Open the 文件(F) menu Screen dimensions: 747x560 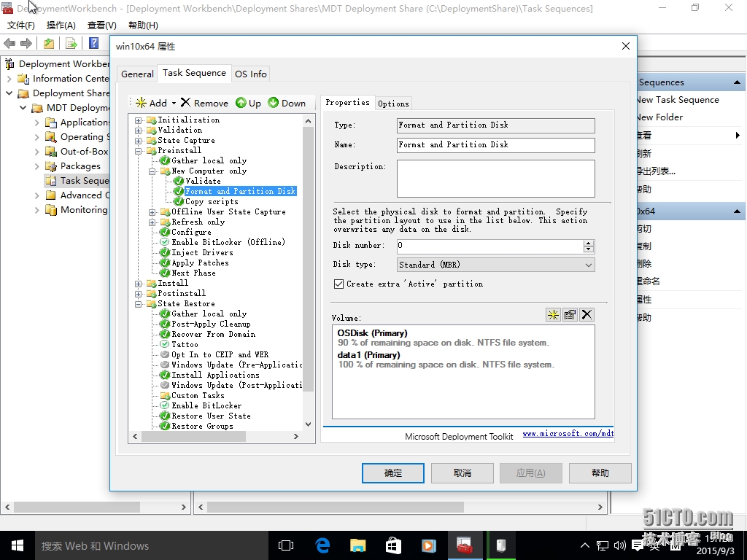coord(21,26)
